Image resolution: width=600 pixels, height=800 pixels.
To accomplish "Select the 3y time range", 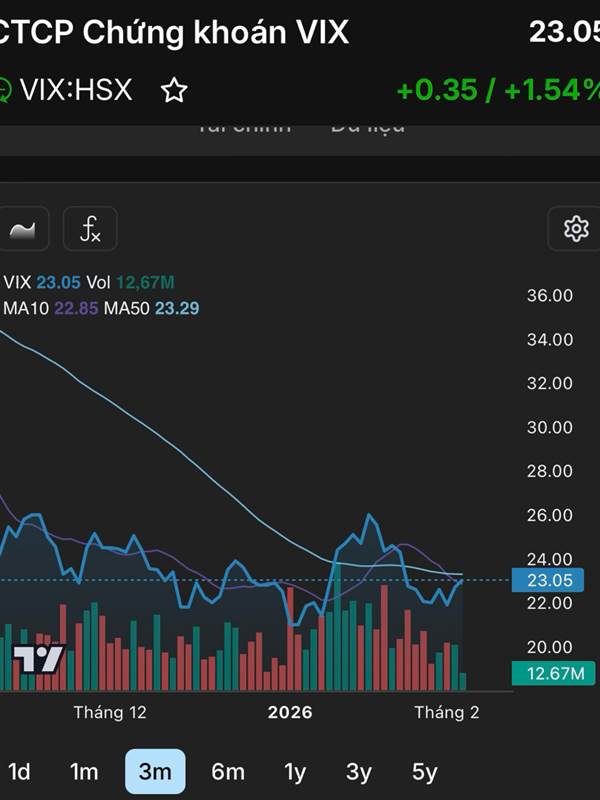I will pos(359,771).
